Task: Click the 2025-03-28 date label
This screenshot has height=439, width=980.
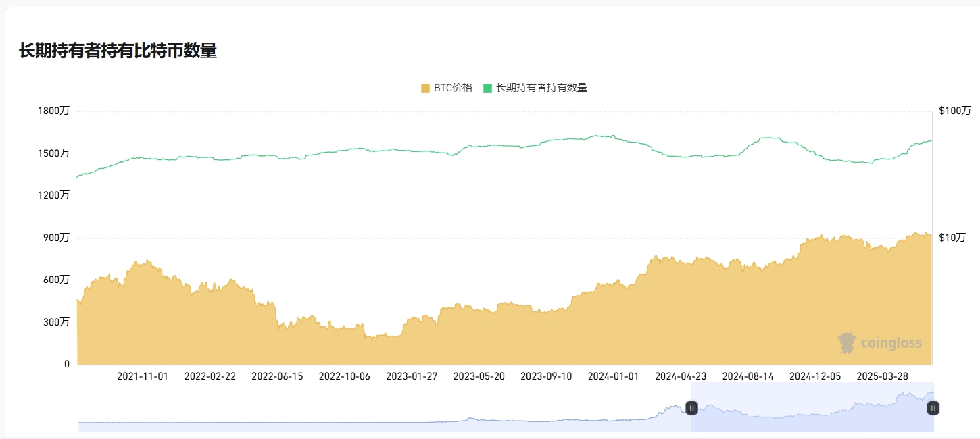Action: 883,376
